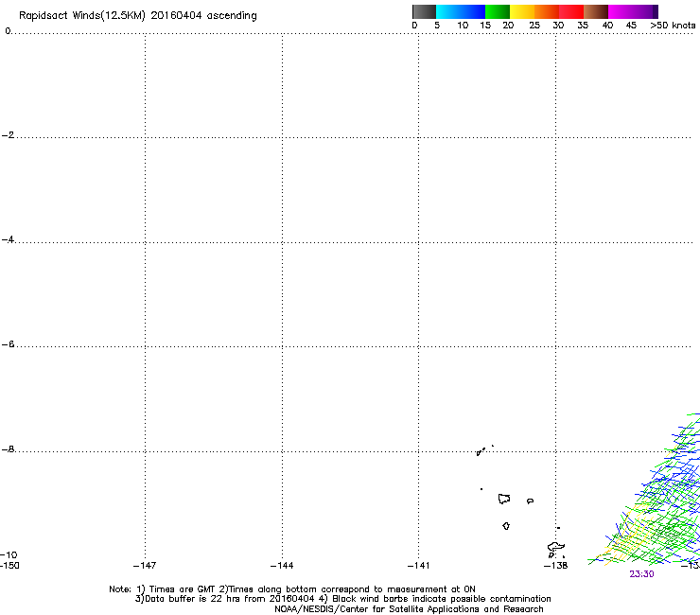Viewport: 700px width, 615px height.
Task: Click the purple '23:30' time label
Action: [x=641, y=574]
